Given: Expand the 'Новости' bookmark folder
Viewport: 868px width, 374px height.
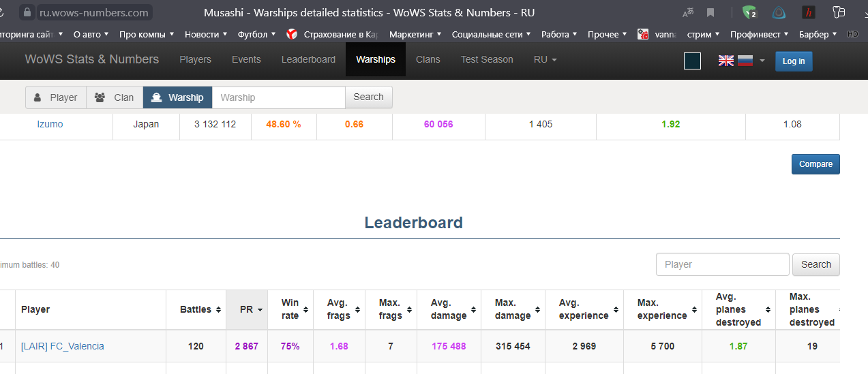Looking at the screenshot, I should (x=207, y=34).
